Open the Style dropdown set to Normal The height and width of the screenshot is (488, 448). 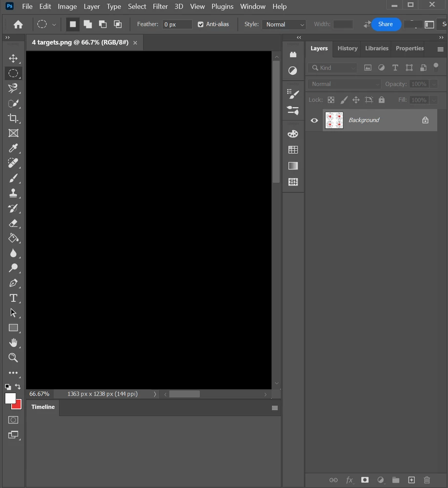(x=284, y=24)
